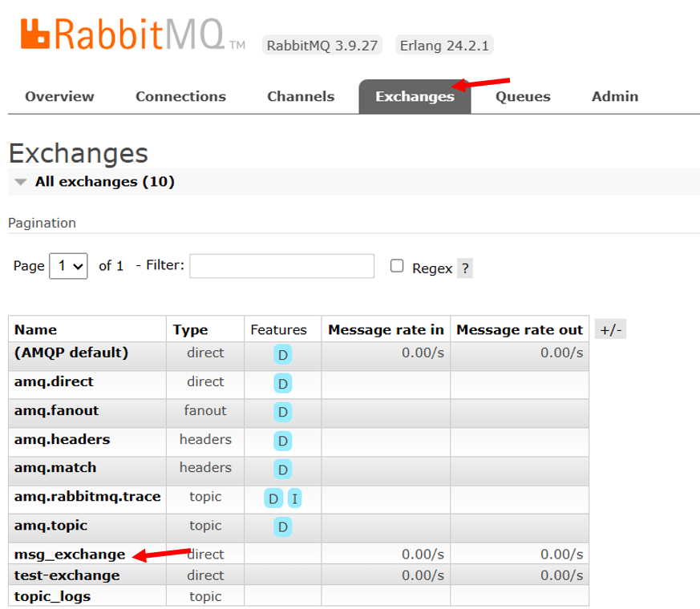Switch to the Queues tab
The image size is (700, 609).
tap(523, 96)
